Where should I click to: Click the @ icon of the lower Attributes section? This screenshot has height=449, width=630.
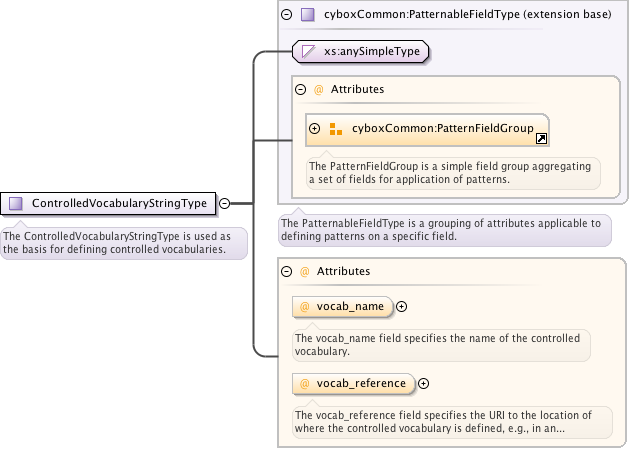click(x=305, y=271)
